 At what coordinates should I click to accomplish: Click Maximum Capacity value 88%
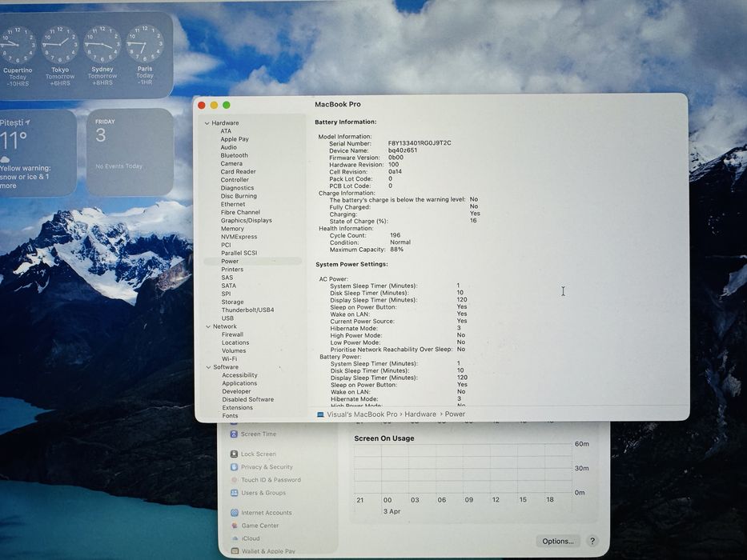pyautogui.click(x=397, y=250)
